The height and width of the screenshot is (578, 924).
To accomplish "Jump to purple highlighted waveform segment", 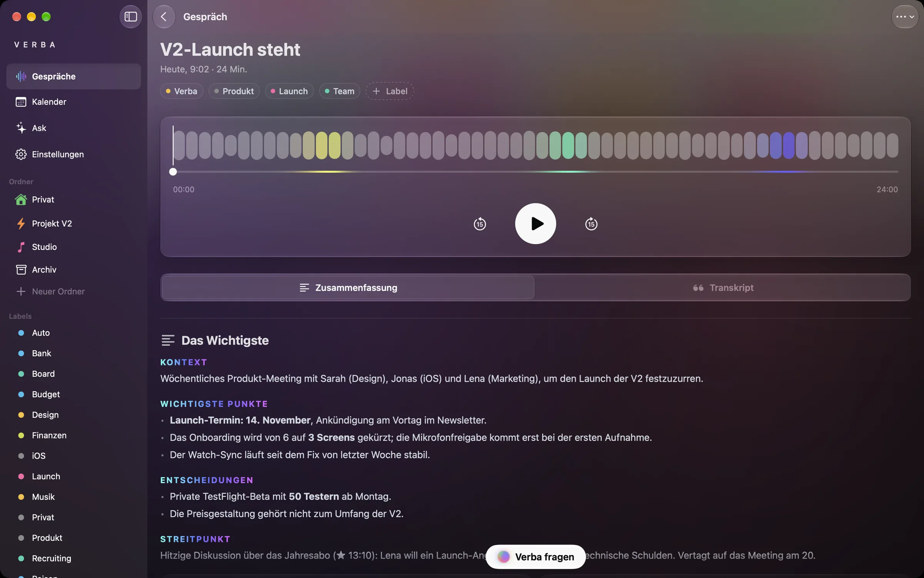I will [782, 145].
